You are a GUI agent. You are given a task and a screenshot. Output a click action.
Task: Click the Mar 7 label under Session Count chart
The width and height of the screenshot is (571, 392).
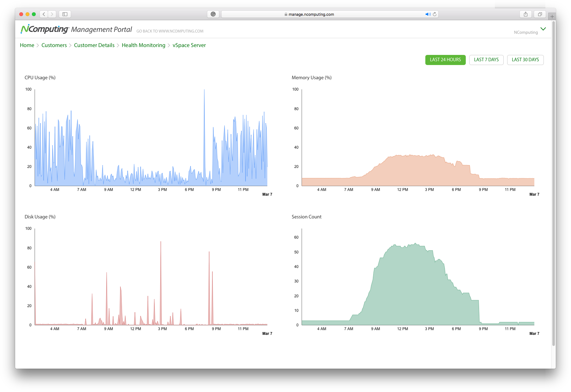click(534, 334)
